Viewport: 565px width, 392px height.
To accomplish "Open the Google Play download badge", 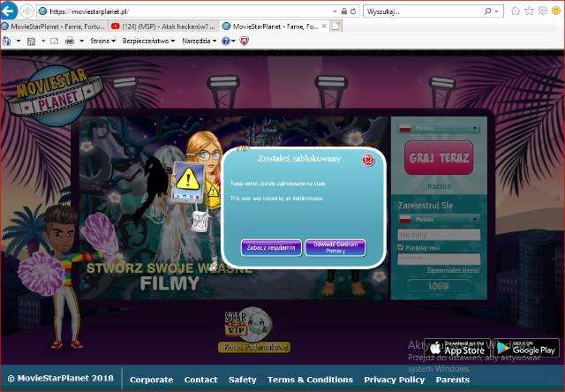I will tap(525, 348).
